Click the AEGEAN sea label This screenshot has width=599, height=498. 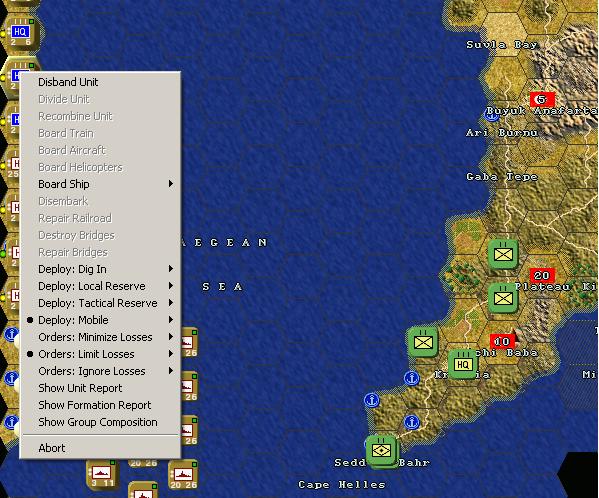(224, 243)
